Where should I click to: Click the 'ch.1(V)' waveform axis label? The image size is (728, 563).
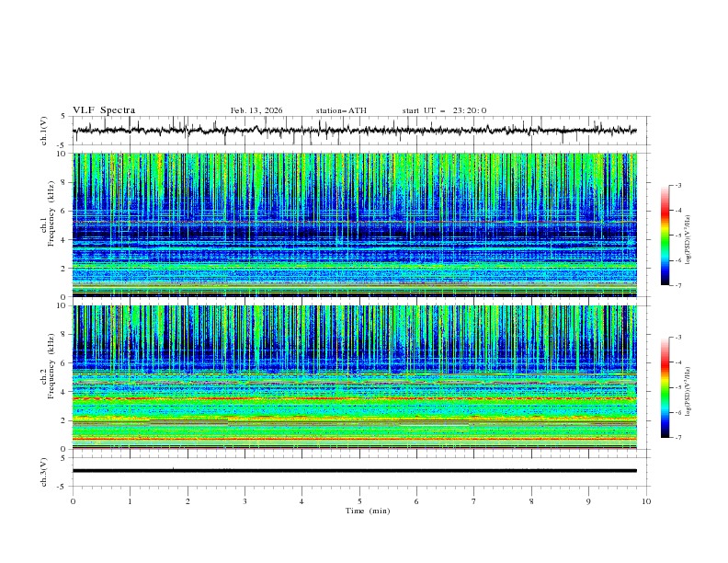point(44,131)
